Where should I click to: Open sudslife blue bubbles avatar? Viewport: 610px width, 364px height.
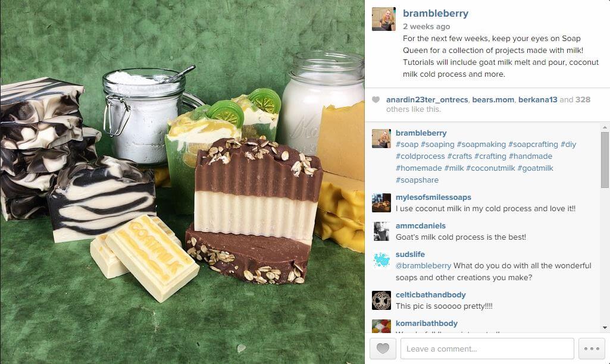(x=381, y=260)
